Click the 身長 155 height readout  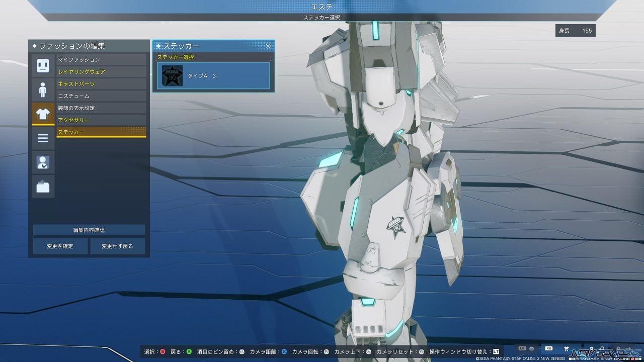(575, 31)
